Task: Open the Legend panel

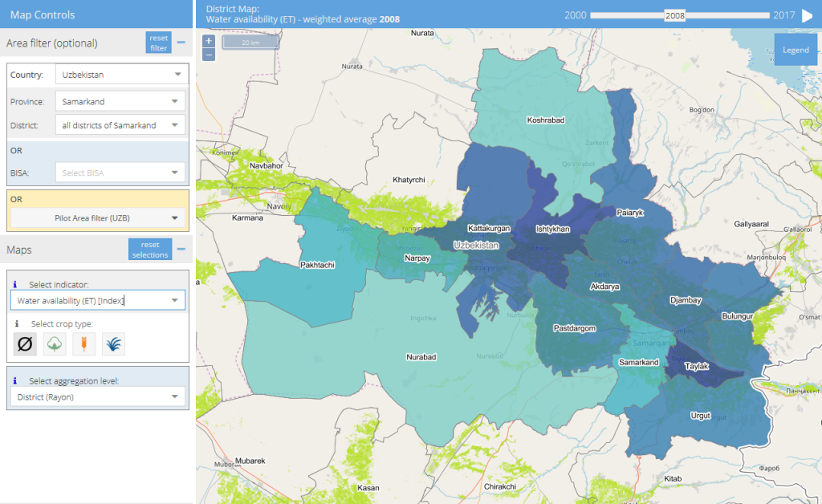Action: coord(796,50)
